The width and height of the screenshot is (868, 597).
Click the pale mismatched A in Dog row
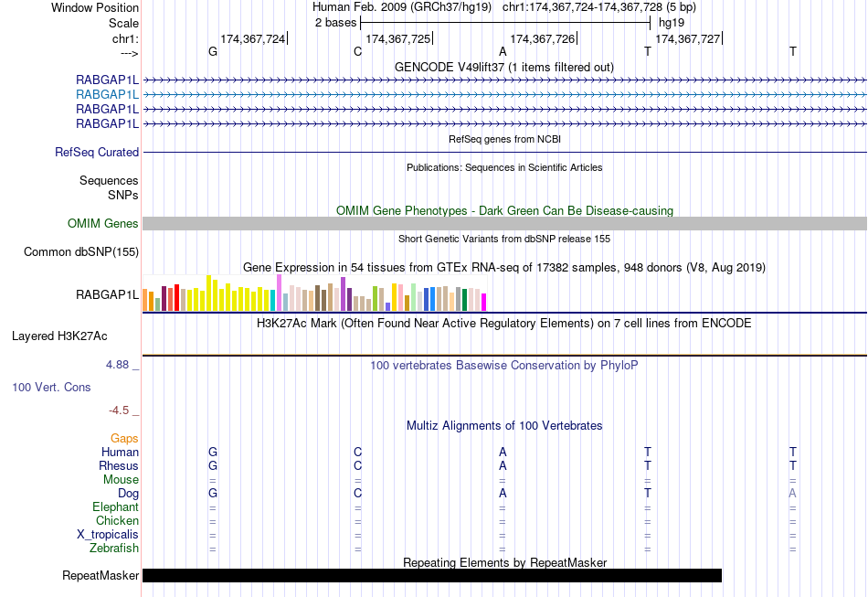point(793,493)
